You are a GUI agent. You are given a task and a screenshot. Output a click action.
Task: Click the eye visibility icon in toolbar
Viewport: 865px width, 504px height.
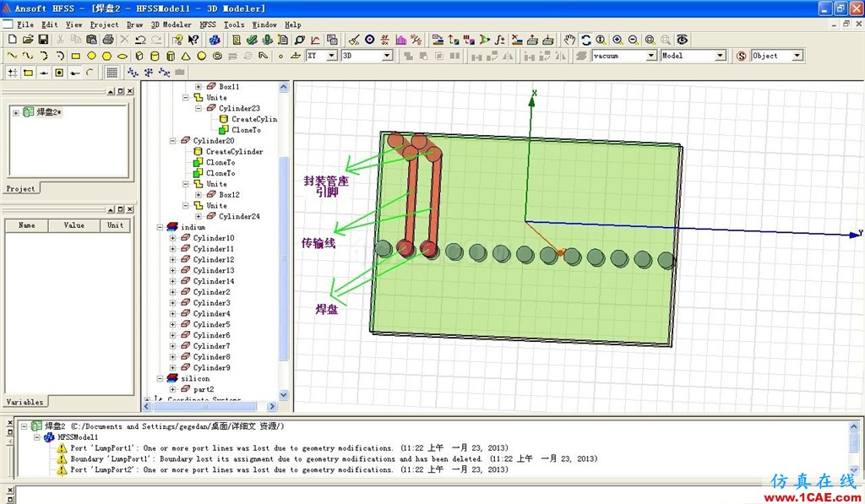(683, 40)
